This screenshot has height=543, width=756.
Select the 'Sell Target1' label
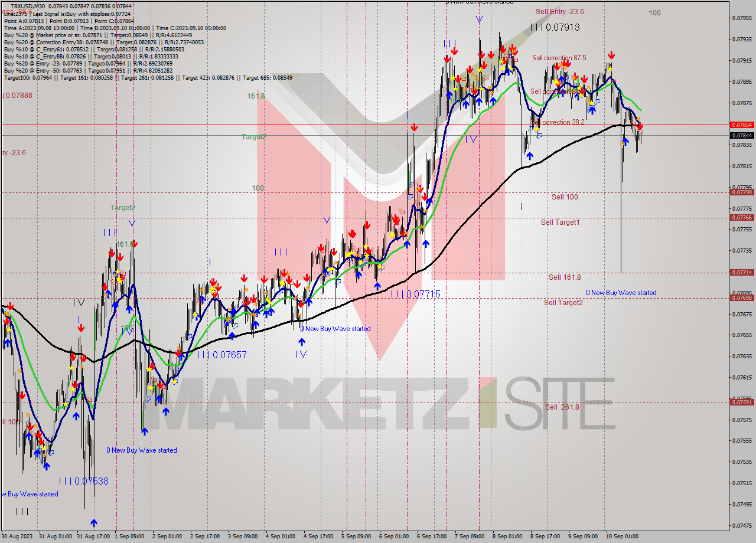pyautogui.click(x=560, y=222)
